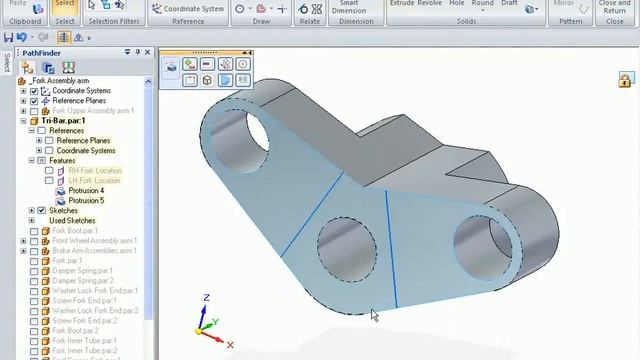Viewport: 640px width, 360px height.
Task: Toggle top-level Reference Planes checkbox
Action: coord(34,101)
